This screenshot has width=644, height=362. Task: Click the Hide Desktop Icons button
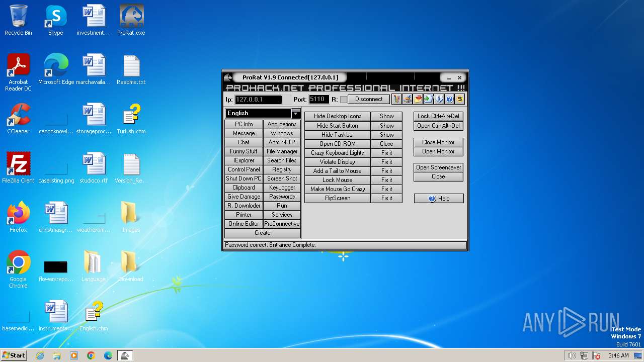point(338,116)
